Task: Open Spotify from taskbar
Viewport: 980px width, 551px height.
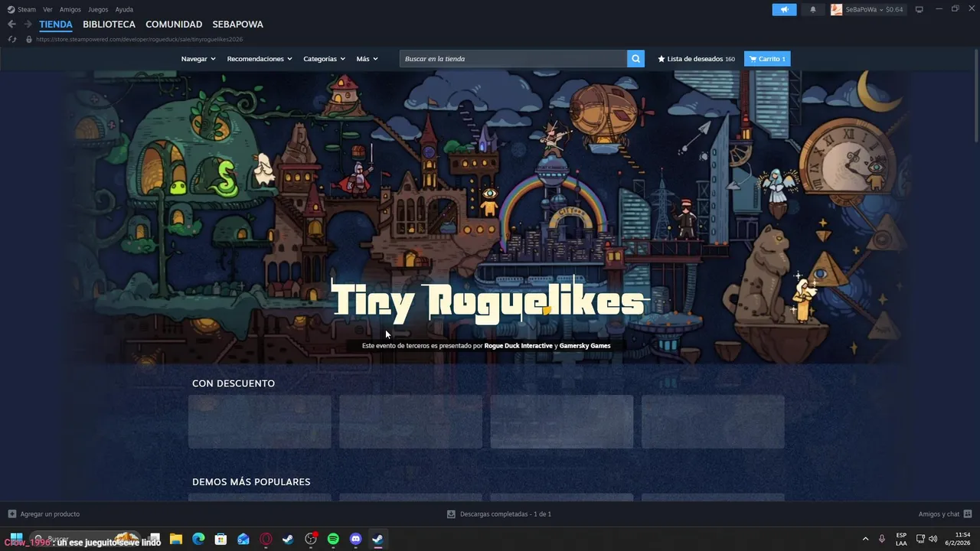Action: [x=333, y=539]
